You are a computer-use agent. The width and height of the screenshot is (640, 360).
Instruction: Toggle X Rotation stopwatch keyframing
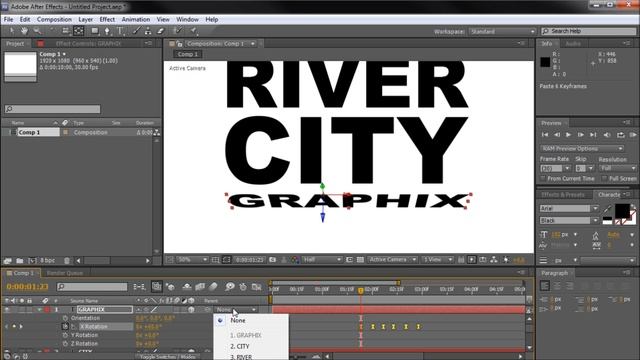(x=65, y=327)
